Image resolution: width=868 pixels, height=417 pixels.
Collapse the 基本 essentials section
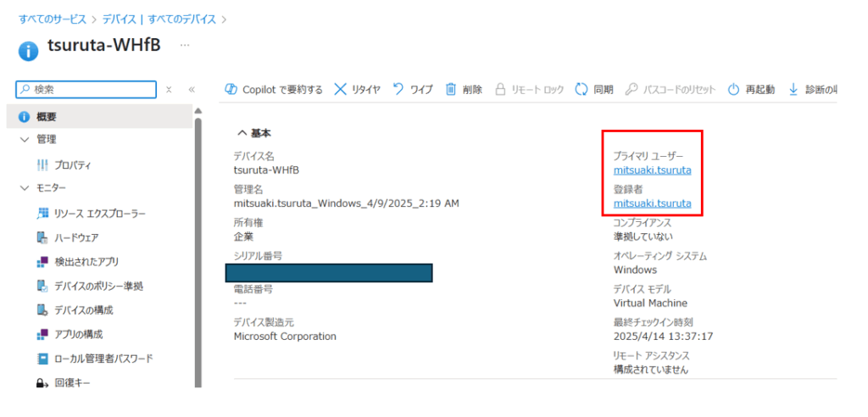pos(254,133)
